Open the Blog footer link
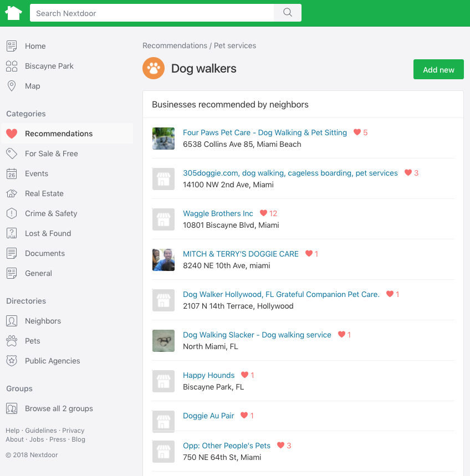 78,439
